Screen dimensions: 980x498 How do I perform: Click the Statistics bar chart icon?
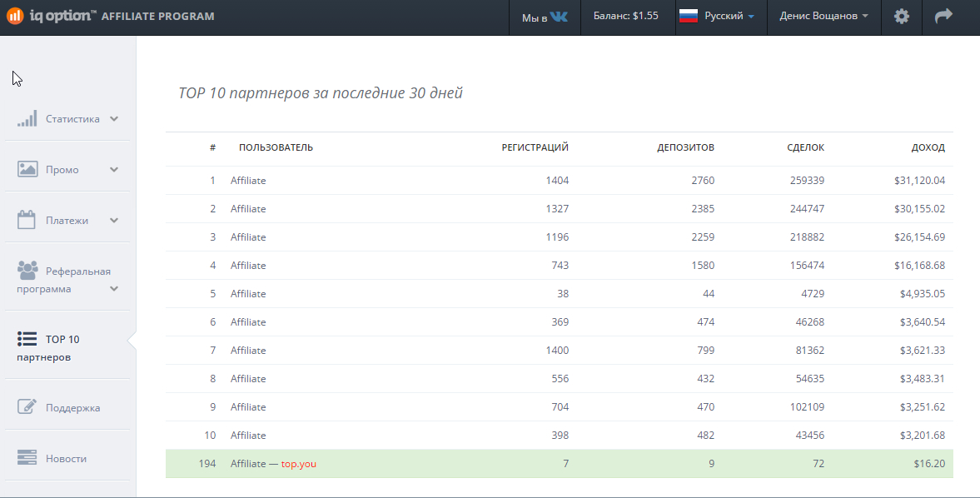(27, 118)
